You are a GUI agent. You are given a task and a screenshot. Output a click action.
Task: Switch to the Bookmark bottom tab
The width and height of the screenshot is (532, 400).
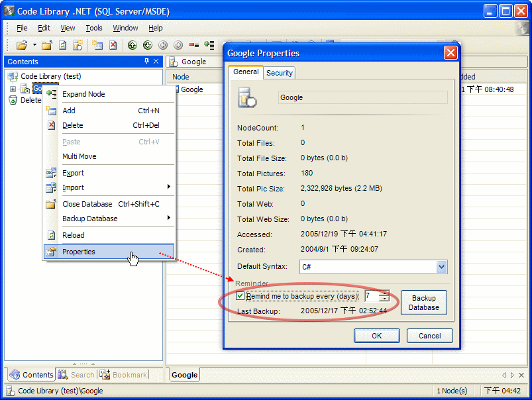(123, 375)
